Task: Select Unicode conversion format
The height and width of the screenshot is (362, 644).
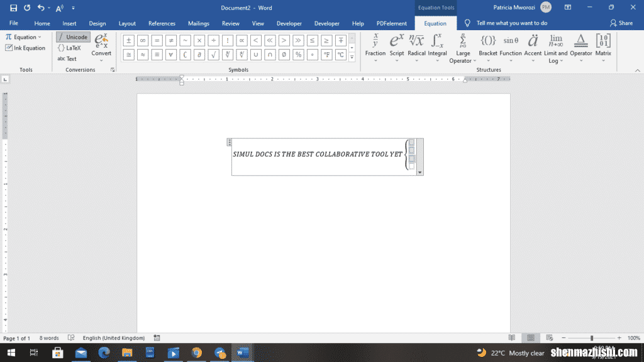Action: pyautogui.click(x=73, y=37)
